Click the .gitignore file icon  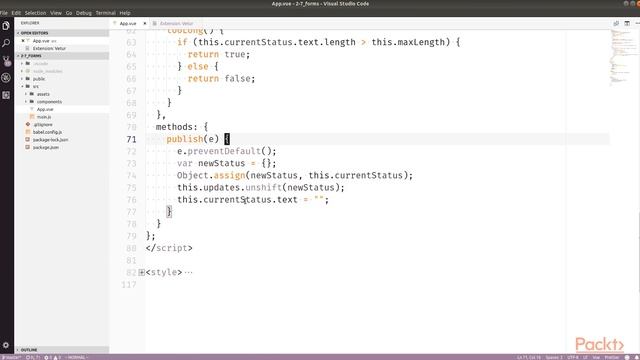[x=28, y=124]
